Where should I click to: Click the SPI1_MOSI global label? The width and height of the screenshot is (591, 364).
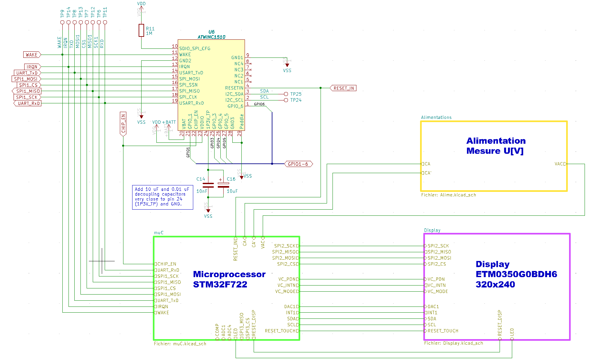[x=26, y=79]
